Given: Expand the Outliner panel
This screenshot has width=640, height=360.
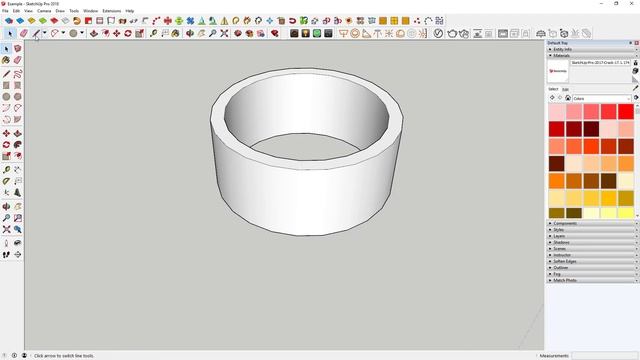Looking at the screenshot, I should click(x=592, y=268).
